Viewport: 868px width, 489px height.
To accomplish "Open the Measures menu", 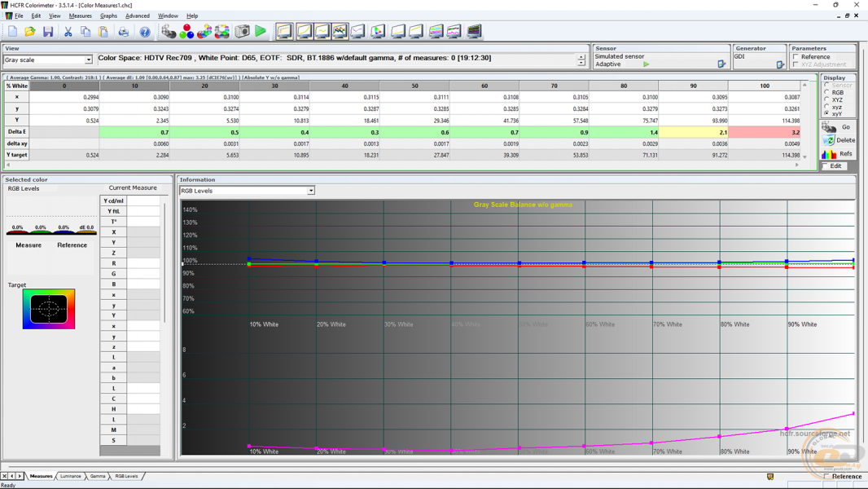I will pyautogui.click(x=81, y=16).
